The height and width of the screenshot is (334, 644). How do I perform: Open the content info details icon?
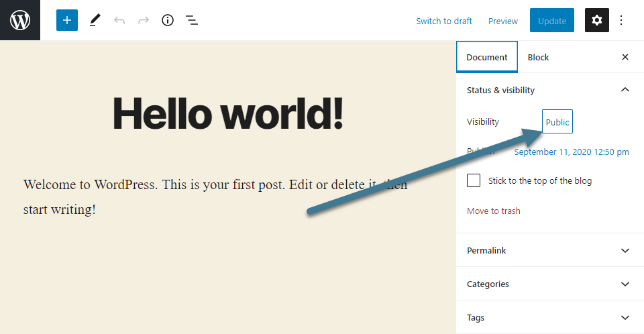(168, 20)
